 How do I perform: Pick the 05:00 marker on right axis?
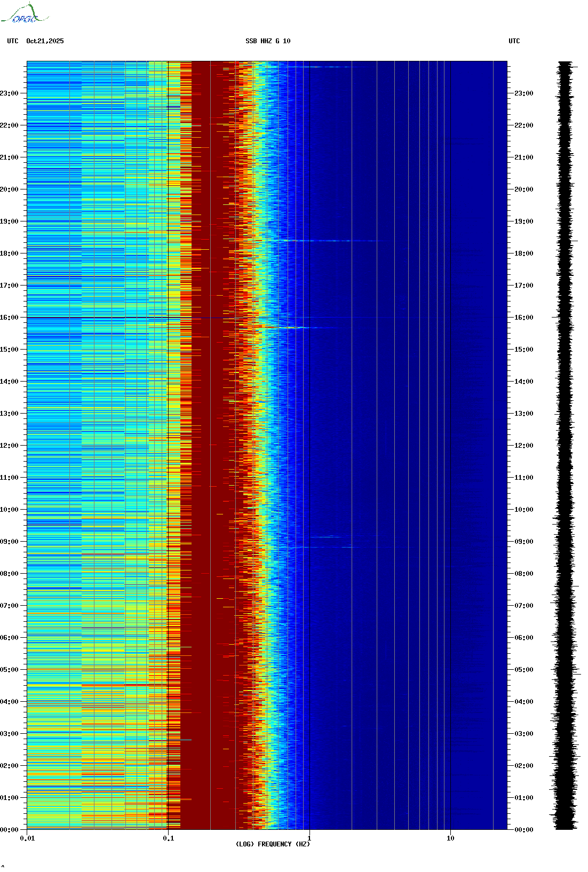coord(523,670)
